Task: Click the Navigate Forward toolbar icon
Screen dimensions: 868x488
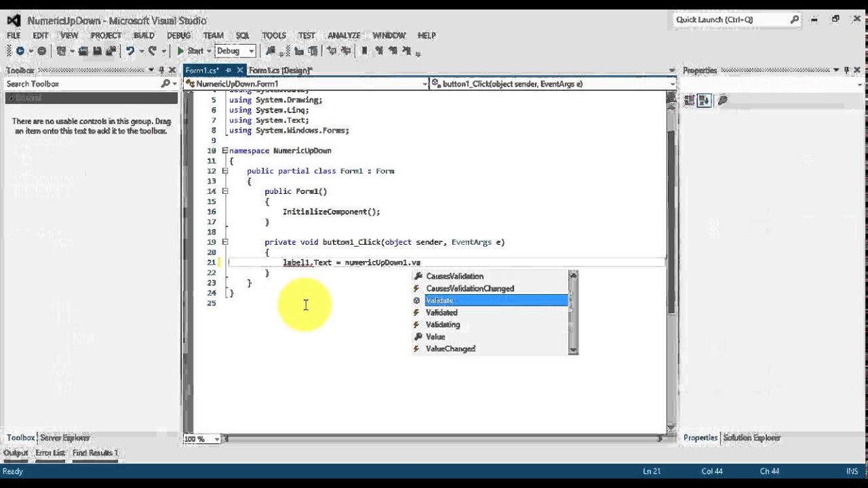Action: [41, 51]
